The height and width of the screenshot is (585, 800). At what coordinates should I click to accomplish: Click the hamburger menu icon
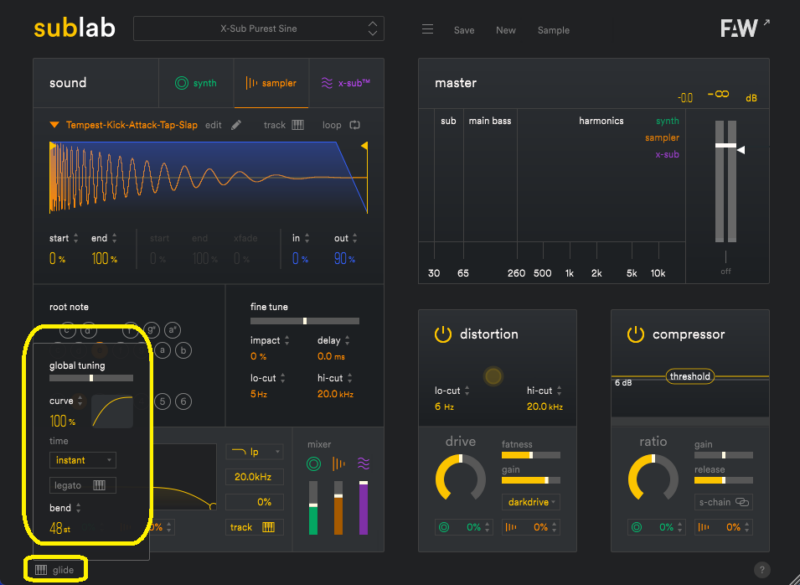pos(427,30)
